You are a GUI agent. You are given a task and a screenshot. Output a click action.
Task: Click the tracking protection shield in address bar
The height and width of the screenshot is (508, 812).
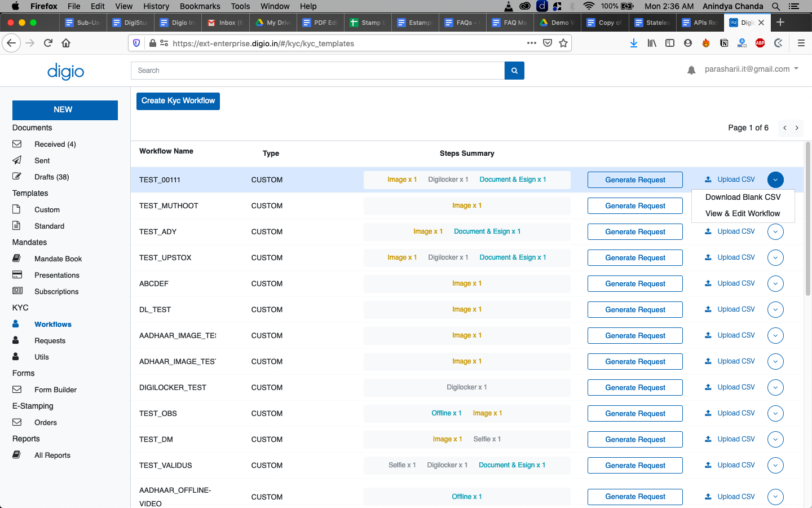pos(136,43)
